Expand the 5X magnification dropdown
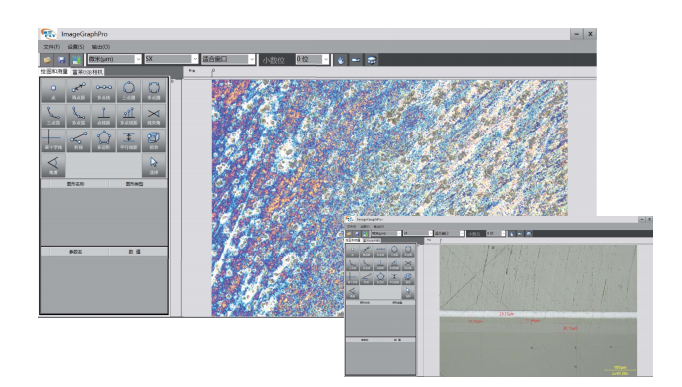The width and height of the screenshot is (682, 387). (x=171, y=59)
